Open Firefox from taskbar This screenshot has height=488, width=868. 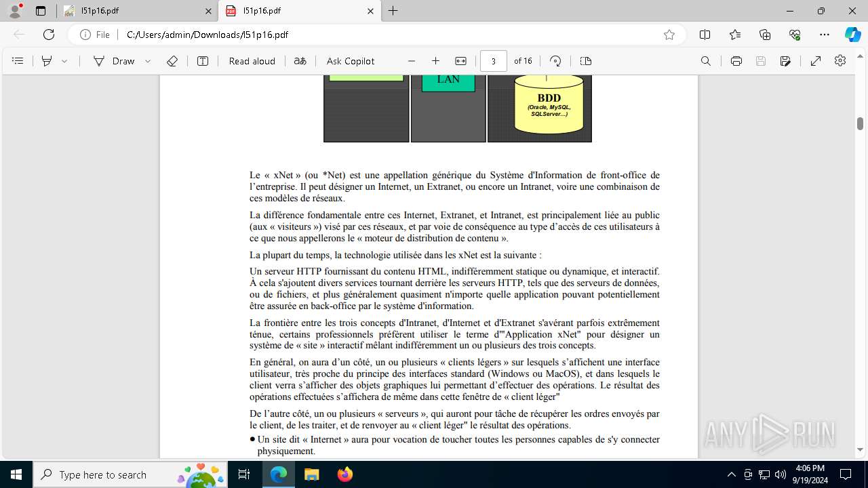click(344, 474)
